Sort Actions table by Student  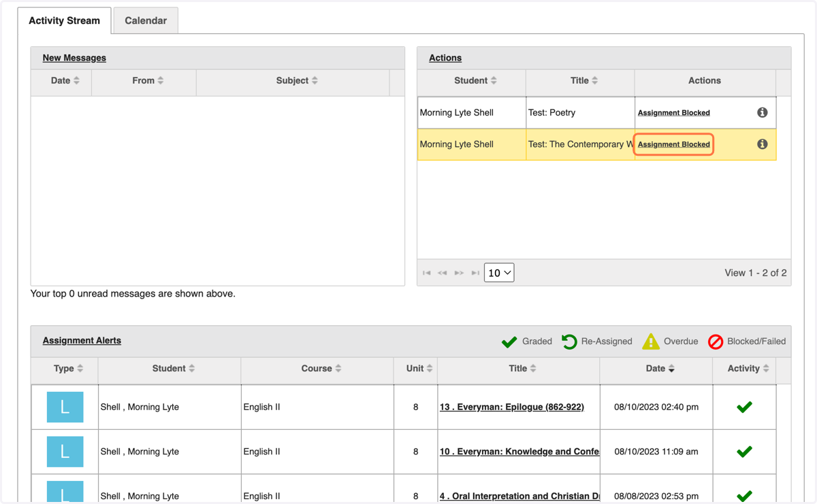tap(475, 80)
